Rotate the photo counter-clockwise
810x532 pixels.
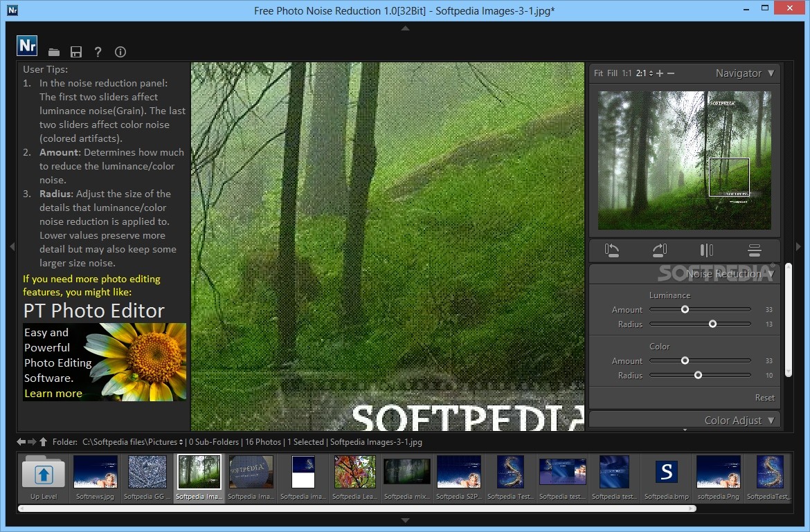click(x=611, y=250)
